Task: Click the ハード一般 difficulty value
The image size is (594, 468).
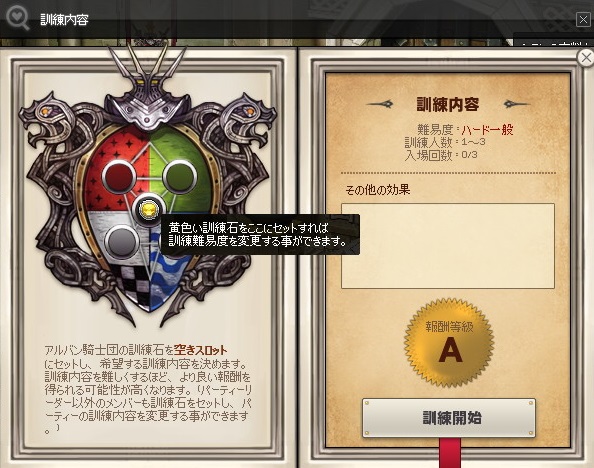Action: [x=488, y=130]
